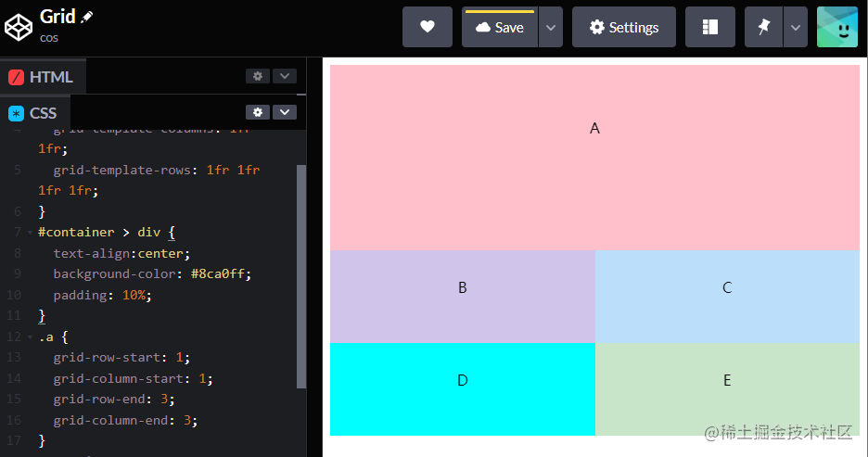
Task: Open the HTML editor chevron dropdown
Action: pos(285,76)
